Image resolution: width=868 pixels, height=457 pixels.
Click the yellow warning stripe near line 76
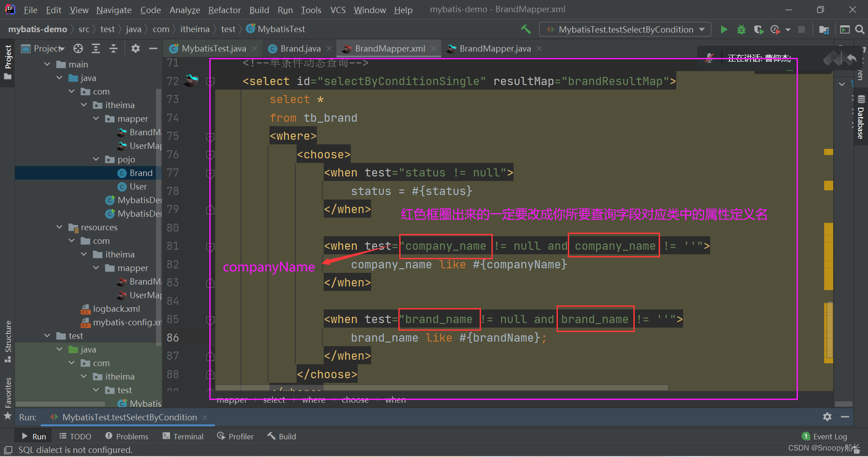[829, 152]
